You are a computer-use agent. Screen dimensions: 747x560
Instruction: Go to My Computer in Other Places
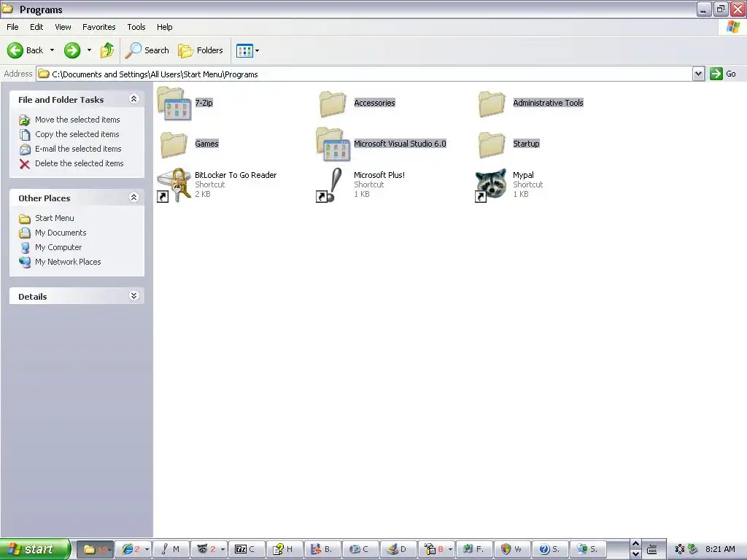tap(50, 247)
